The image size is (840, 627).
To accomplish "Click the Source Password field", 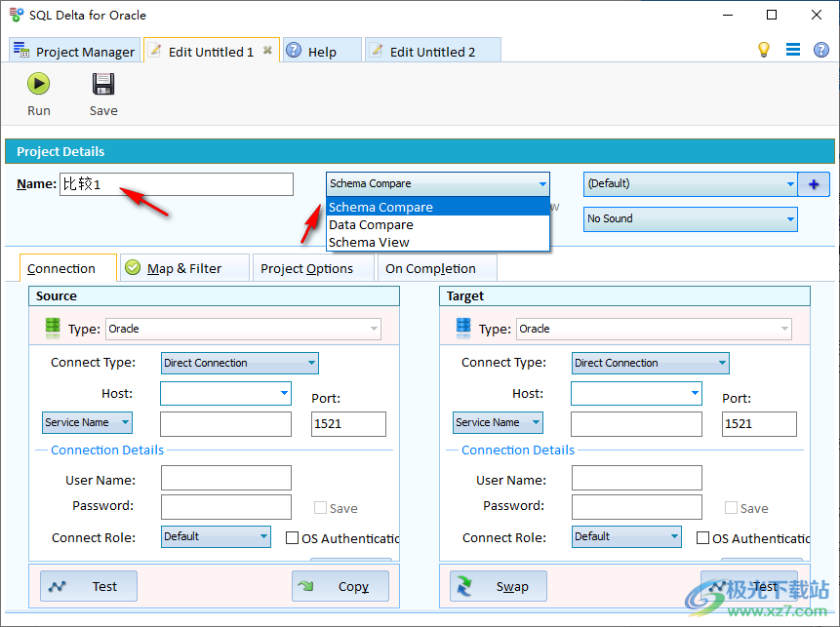I will [x=226, y=507].
